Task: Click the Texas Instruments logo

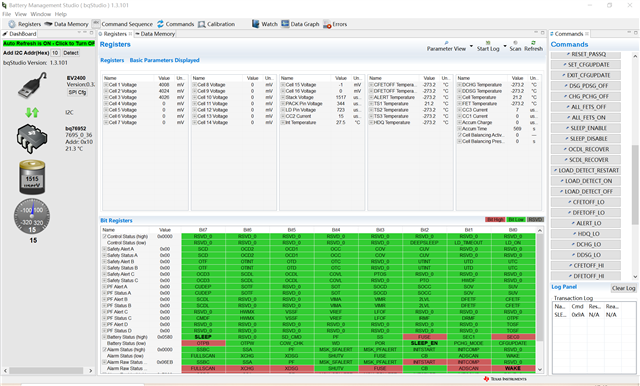Action: pos(505,379)
